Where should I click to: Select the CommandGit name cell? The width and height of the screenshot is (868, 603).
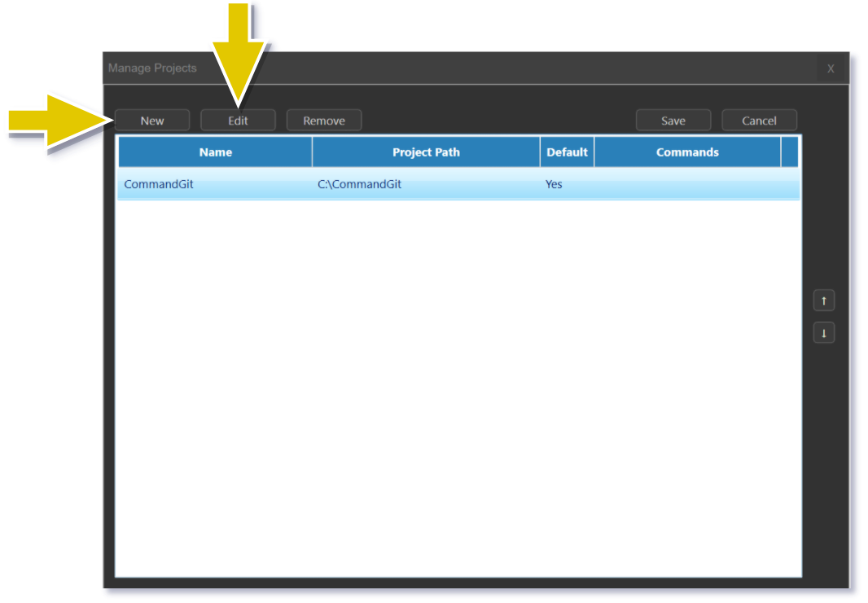click(160, 184)
